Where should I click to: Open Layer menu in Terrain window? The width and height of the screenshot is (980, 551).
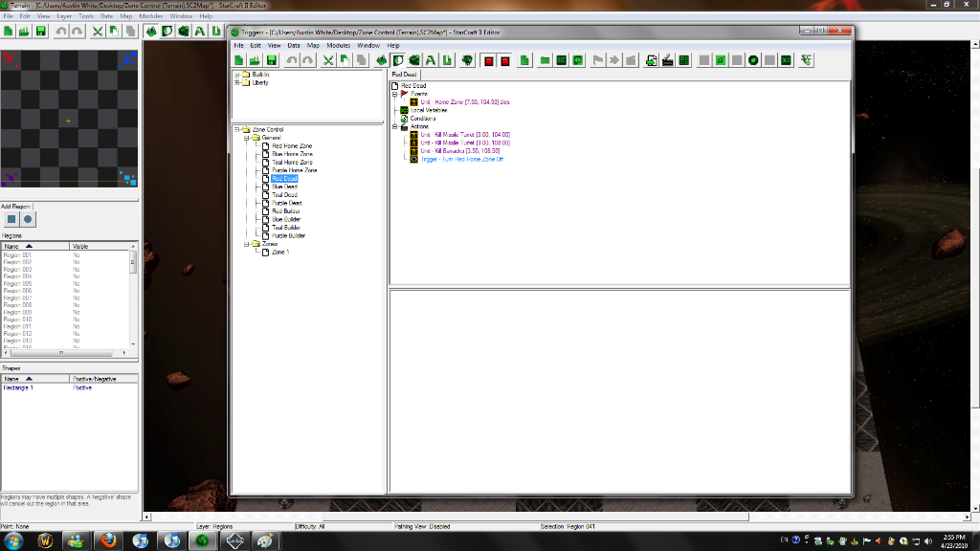click(x=64, y=16)
